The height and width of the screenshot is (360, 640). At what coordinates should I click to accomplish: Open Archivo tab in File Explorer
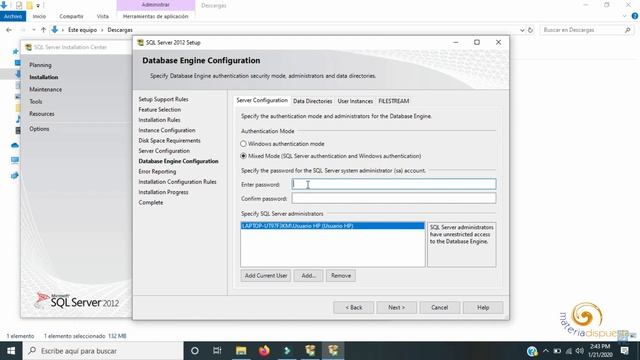tap(13, 16)
